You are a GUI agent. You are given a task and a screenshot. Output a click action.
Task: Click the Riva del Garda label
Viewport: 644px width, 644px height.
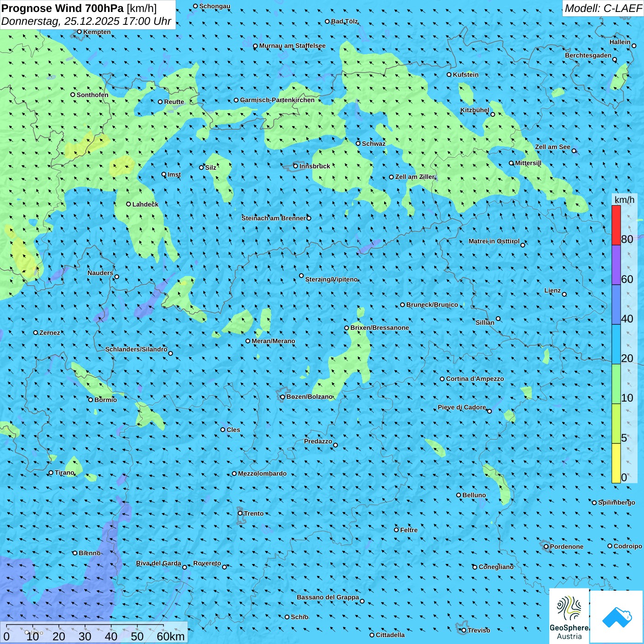pos(159,563)
